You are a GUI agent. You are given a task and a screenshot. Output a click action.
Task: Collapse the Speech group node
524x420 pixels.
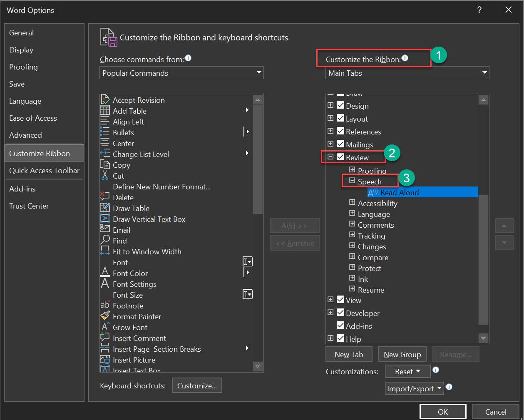352,181
